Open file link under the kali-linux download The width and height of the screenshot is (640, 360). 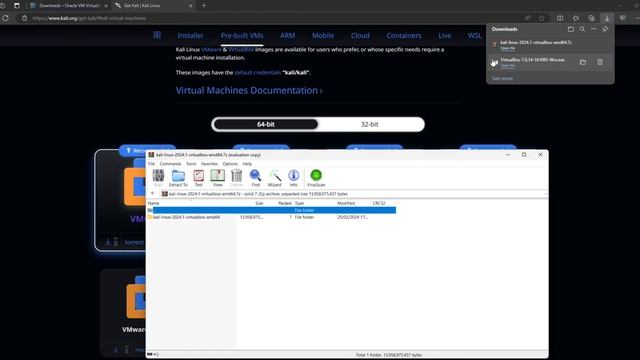click(508, 48)
